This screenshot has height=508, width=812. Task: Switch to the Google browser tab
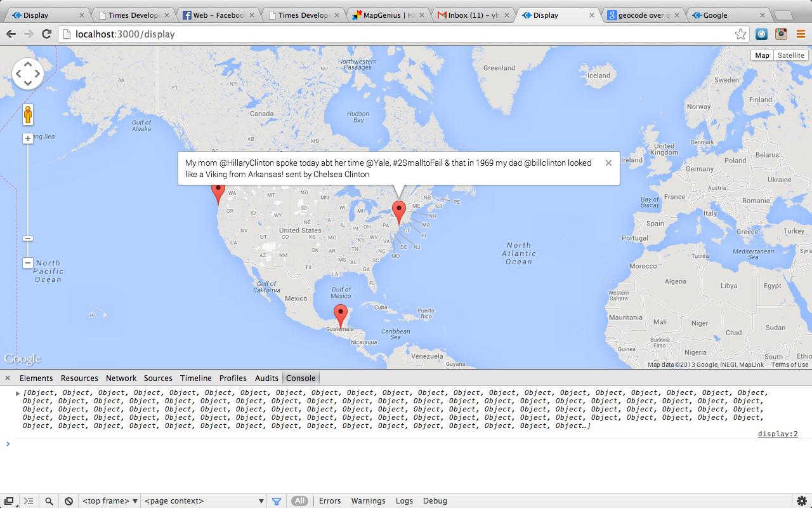[x=728, y=15]
